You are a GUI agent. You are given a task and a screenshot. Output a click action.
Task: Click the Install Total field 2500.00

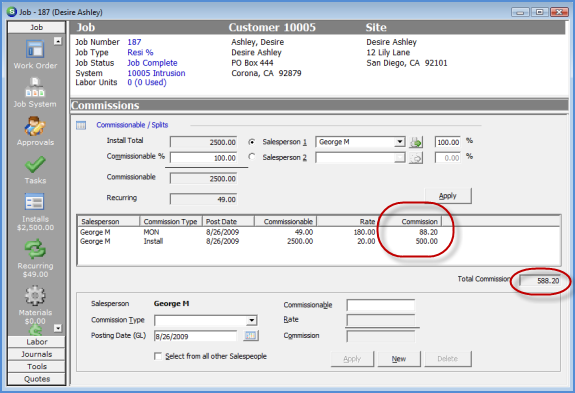click(204, 142)
